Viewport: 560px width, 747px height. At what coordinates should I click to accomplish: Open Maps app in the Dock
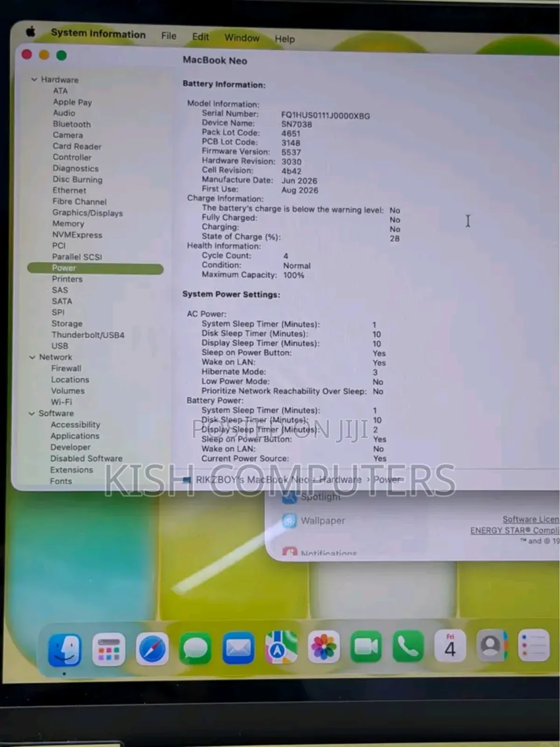pos(281,648)
